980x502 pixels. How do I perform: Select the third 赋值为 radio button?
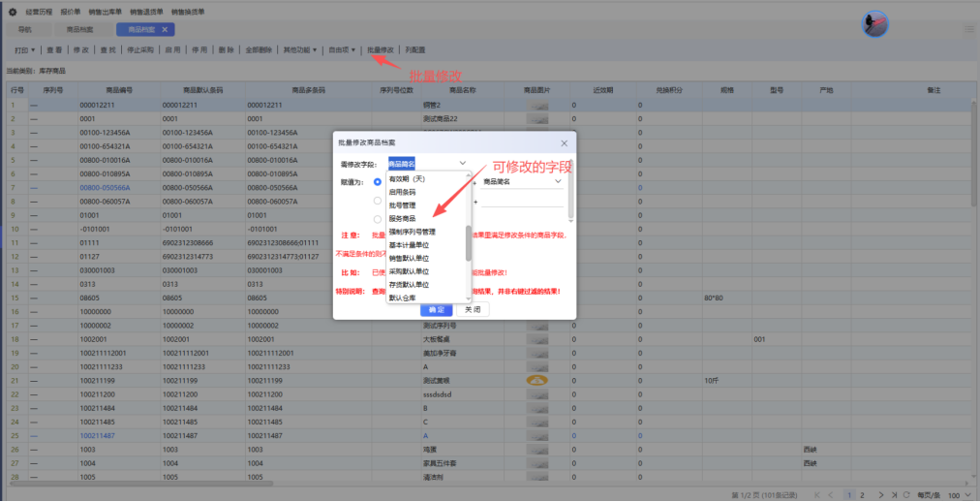[378, 219]
